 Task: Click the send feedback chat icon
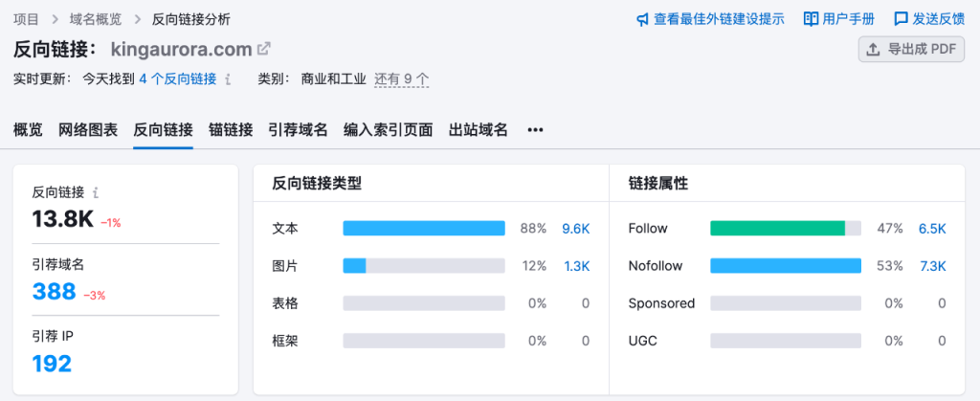(901, 19)
